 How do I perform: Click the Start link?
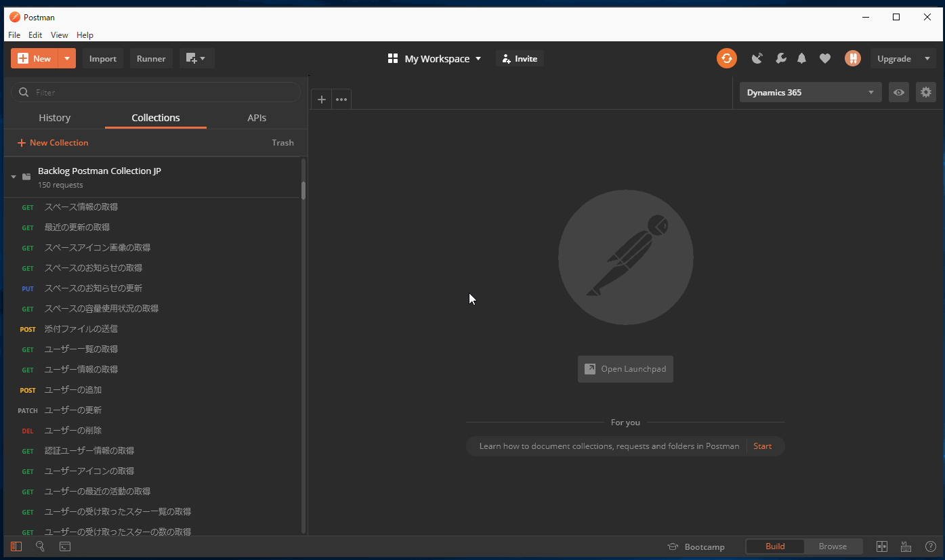[x=762, y=446]
